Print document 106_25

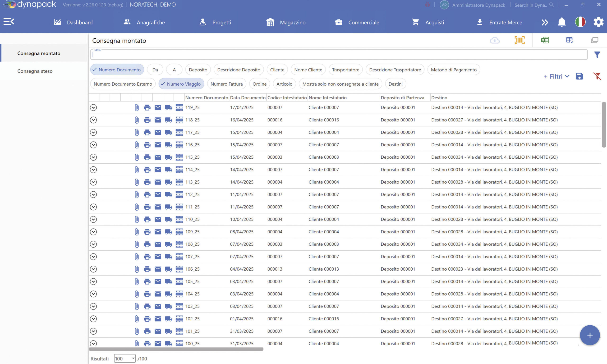tap(147, 269)
